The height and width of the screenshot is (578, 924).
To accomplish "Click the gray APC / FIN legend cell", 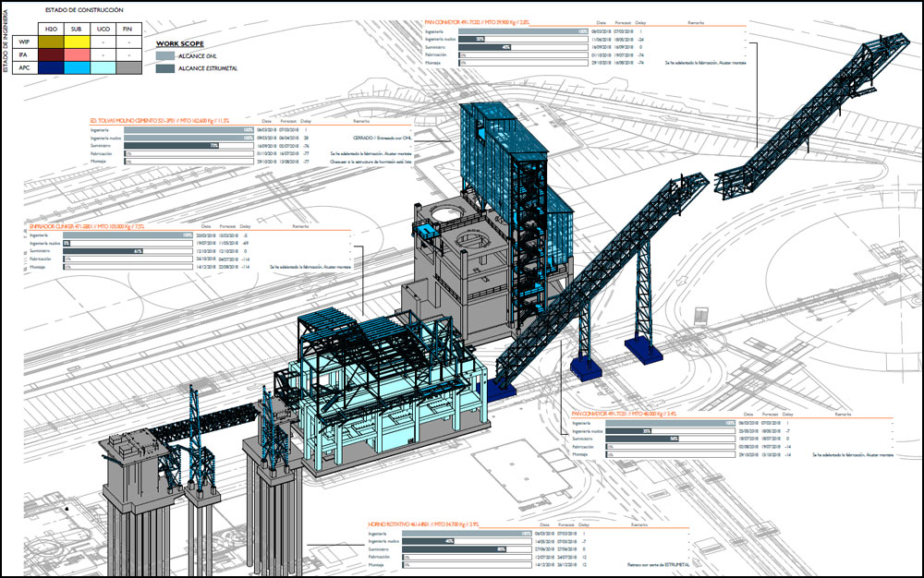I will coord(128,67).
